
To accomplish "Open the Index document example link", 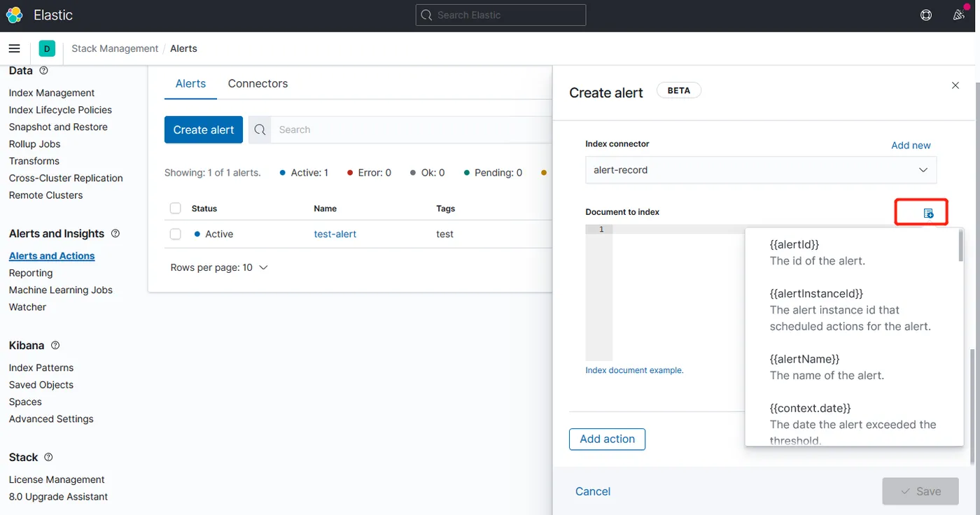I will [634, 370].
